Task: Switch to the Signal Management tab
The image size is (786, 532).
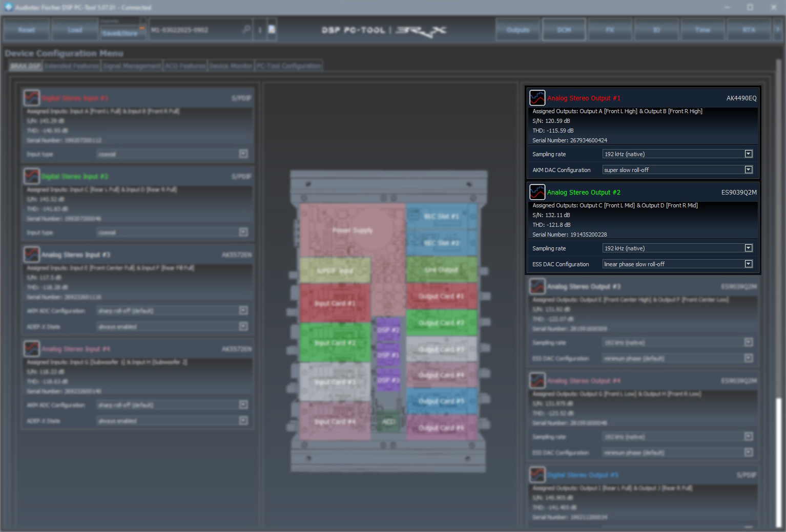Action: (x=132, y=66)
